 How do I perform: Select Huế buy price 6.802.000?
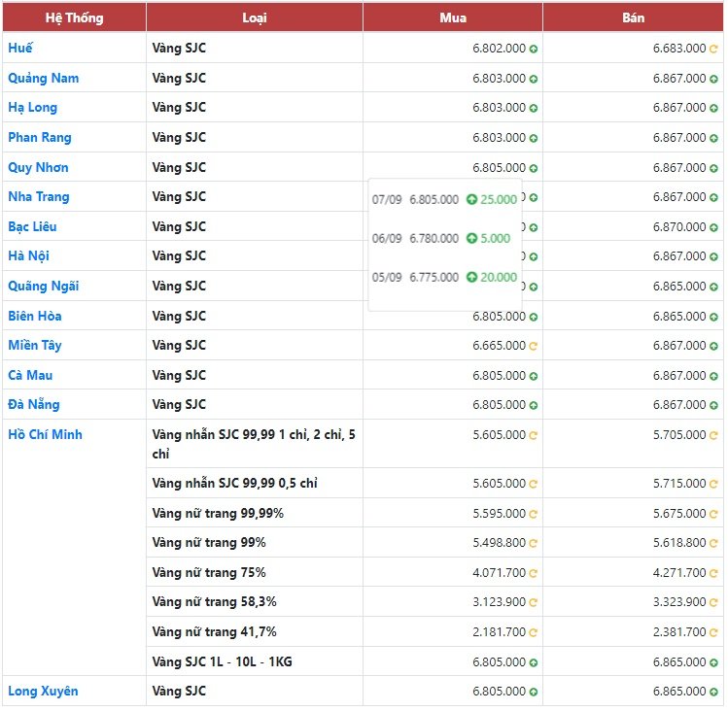click(x=500, y=49)
